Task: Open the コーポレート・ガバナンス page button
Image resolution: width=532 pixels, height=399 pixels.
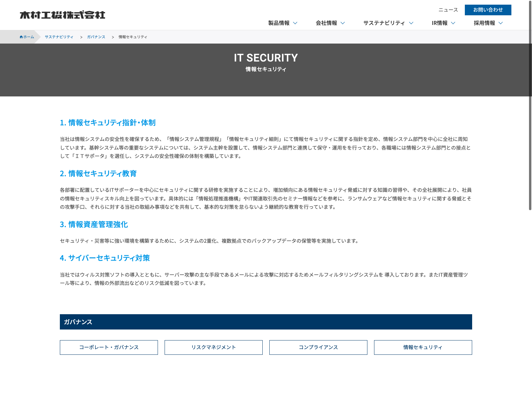Action: [109, 347]
